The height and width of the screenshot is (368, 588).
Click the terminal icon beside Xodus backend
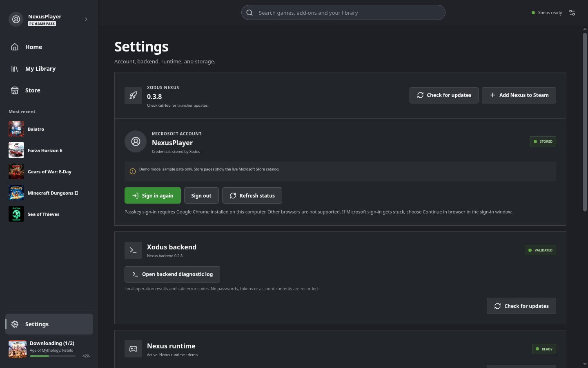tap(133, 250)
